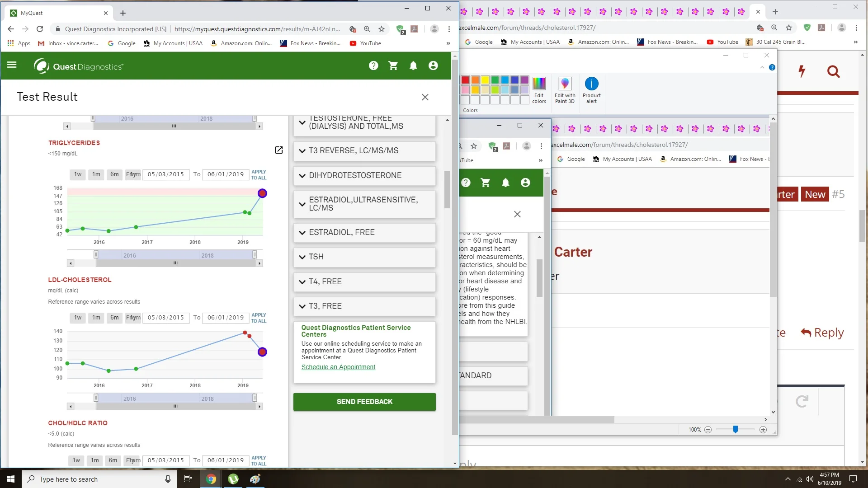Image resolution: width=868 pixels, height=488 pixels.
Task: Expand ESTRADIOL, ULTRASENSITIVE, LC/MS result
Action: click(x=364, y=204)
